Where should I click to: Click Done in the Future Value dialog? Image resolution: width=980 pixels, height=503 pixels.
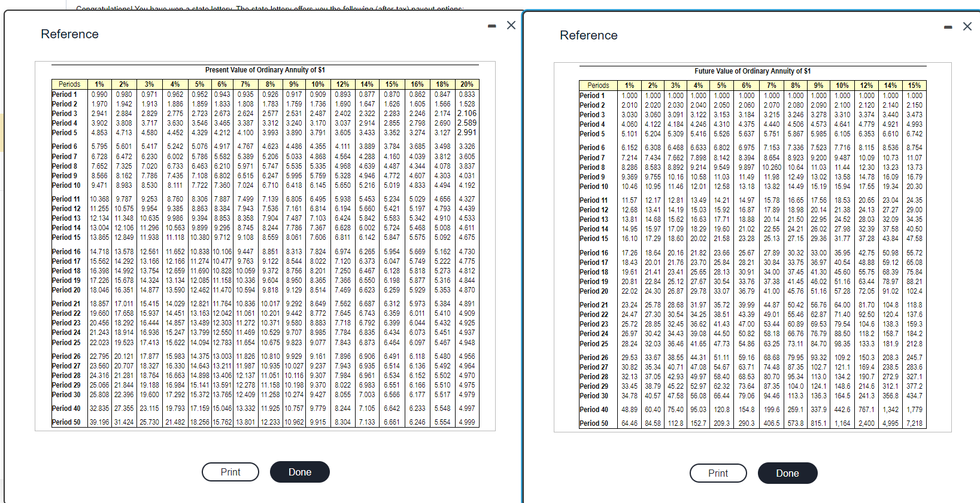click(787, 473)
